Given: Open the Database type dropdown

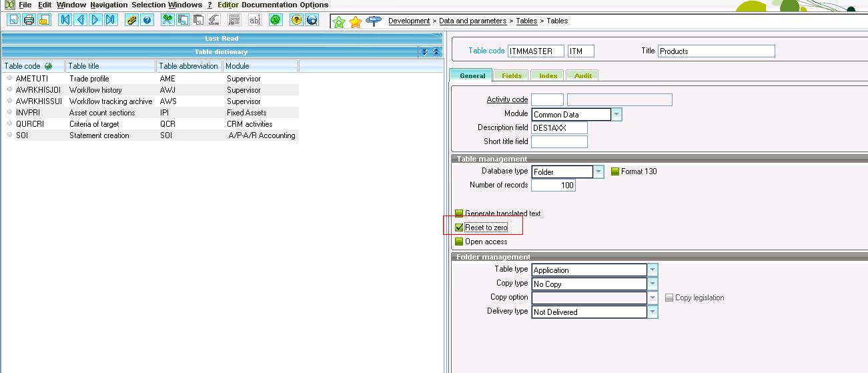Looking at the screenshot, I should [598, 171].
